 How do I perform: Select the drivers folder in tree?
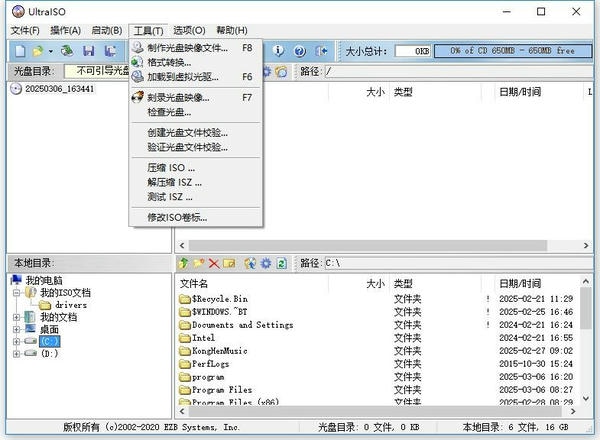pos(71,305)
